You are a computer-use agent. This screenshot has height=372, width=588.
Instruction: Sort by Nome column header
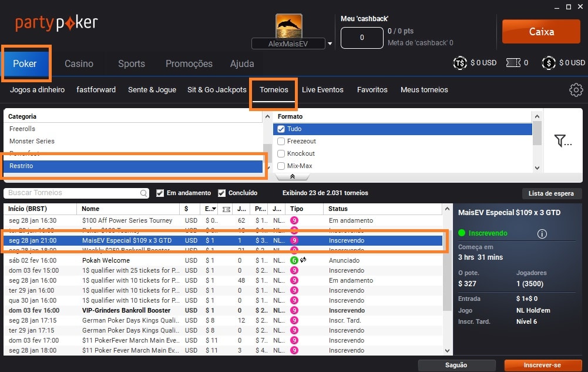[128, 209]
